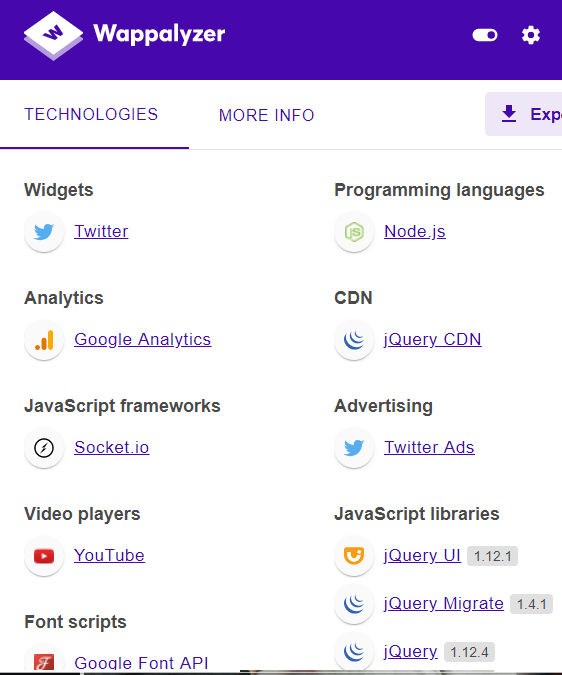Click the Video players category heading
The height and width of the screenshot is (675, 562).
tap(82, 514)
